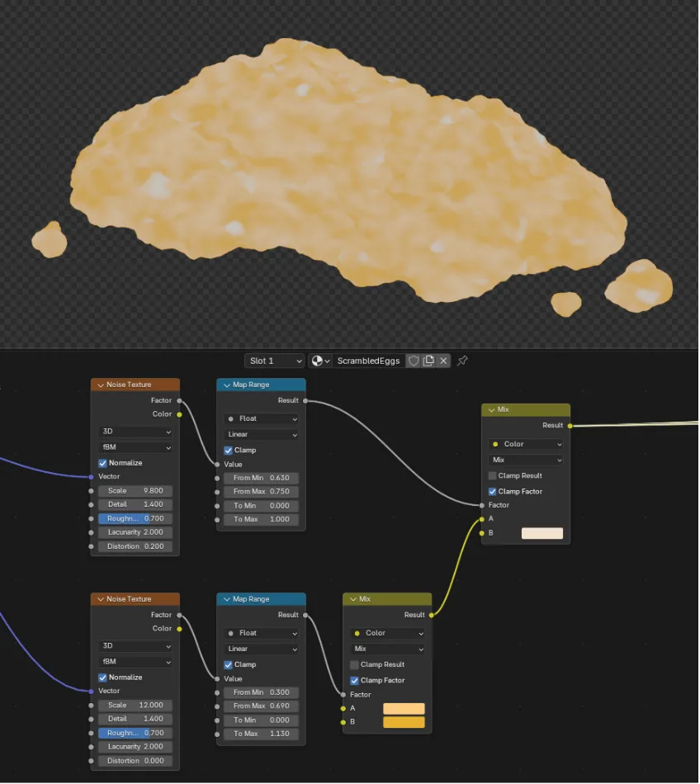This screenshot has width=700, height=784.
Task: Click the B color swatch in upper-right Mix node
Action: pyautogui.click(x=542, y=533)
